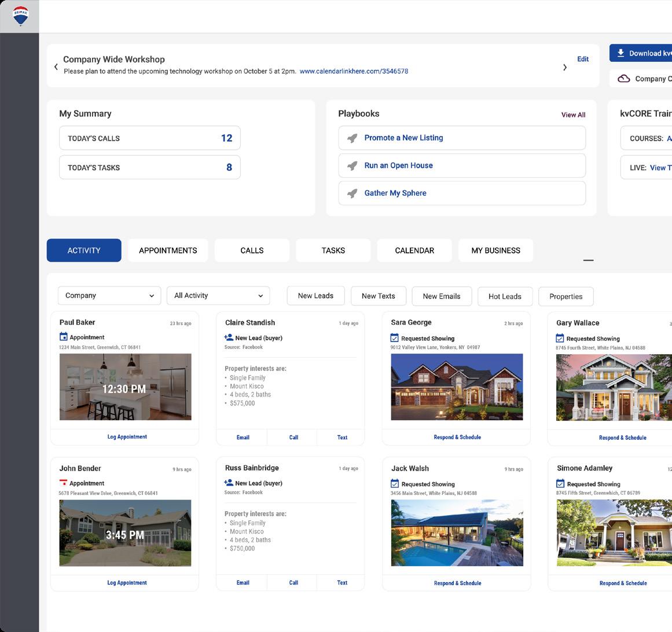The image size is (672, 632).
Task: Click Edit on the announcement banner
Action: pyautogui.click(x=583, y=59)
